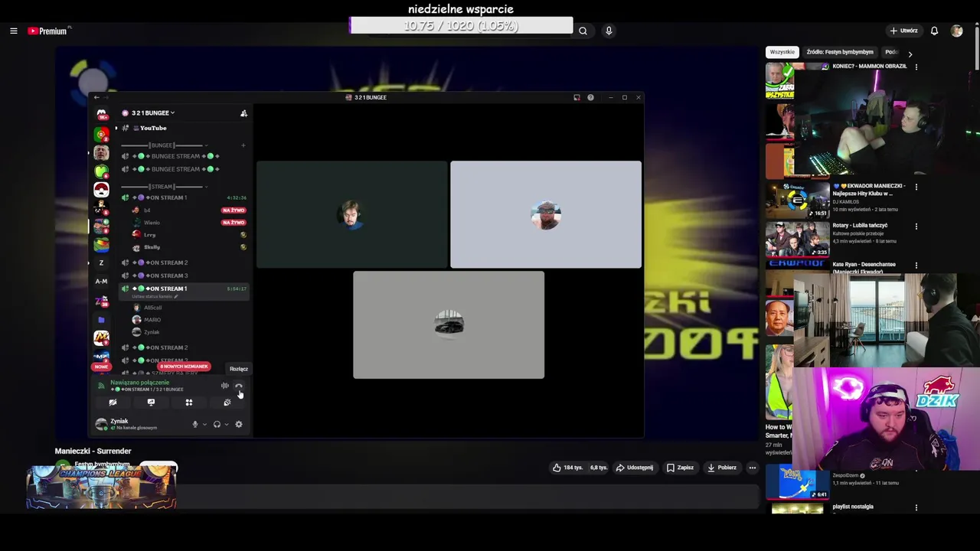Go to the YouTube Premium home logo
The height and width of the screenshot is (551, 980).
(49, 31)
